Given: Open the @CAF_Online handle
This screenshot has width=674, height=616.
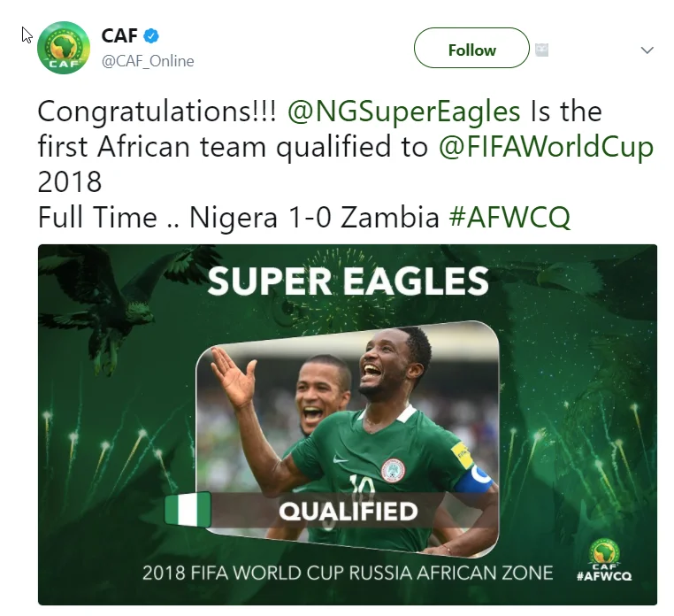Looking at the screenshot, I should point(148,61).
